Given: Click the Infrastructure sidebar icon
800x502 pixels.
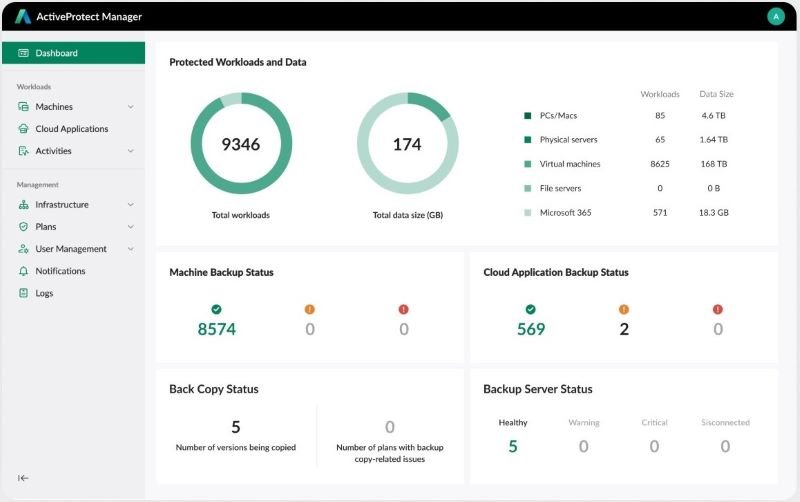Looking at the screenshot, I should pos(23,205).
